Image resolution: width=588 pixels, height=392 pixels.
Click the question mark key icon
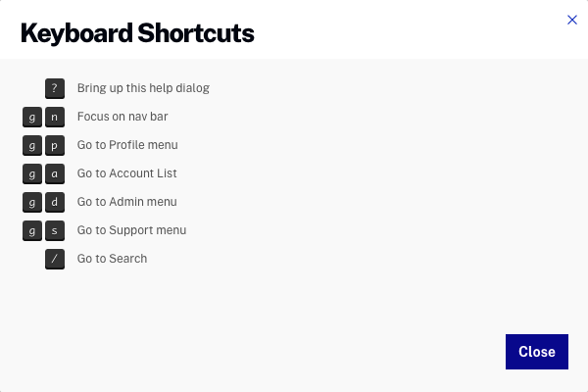[55, 88]
